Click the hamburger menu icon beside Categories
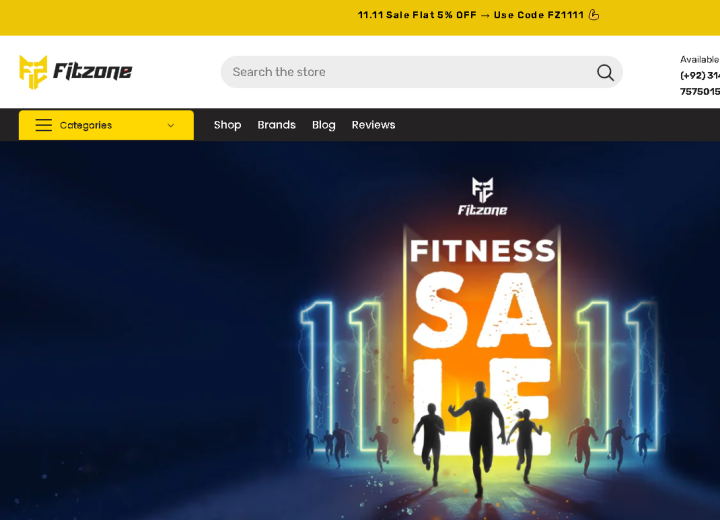The image size is (720, 520). click(44, 125)
